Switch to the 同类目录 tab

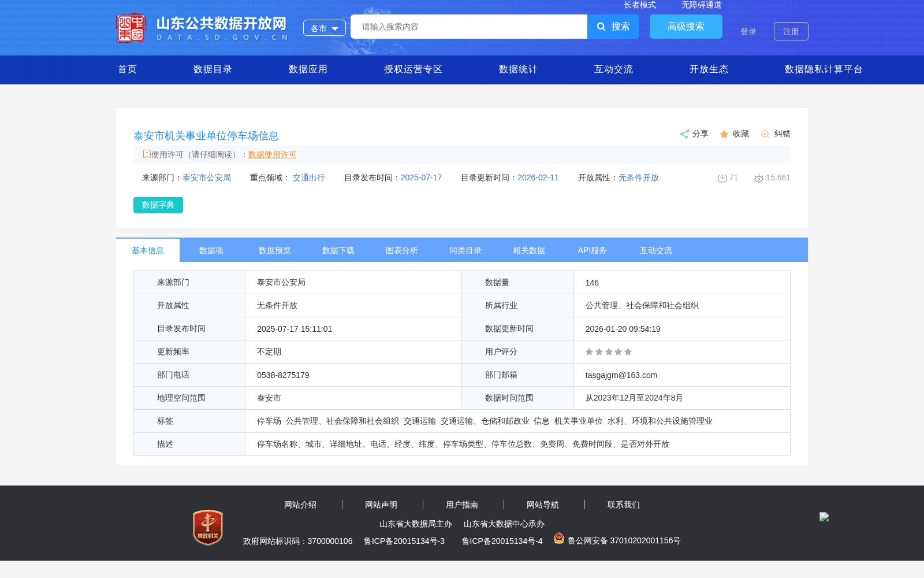[x=465, y=250]
